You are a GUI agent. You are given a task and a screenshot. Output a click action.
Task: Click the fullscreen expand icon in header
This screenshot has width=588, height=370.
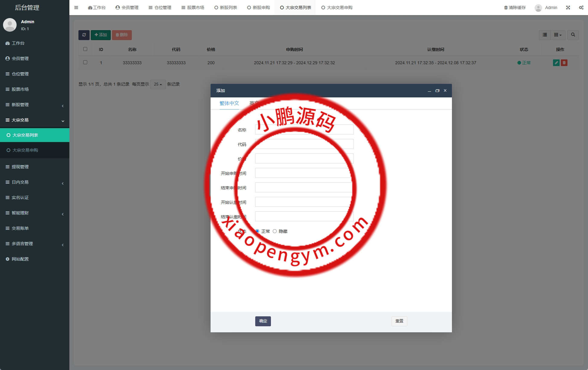568,8
